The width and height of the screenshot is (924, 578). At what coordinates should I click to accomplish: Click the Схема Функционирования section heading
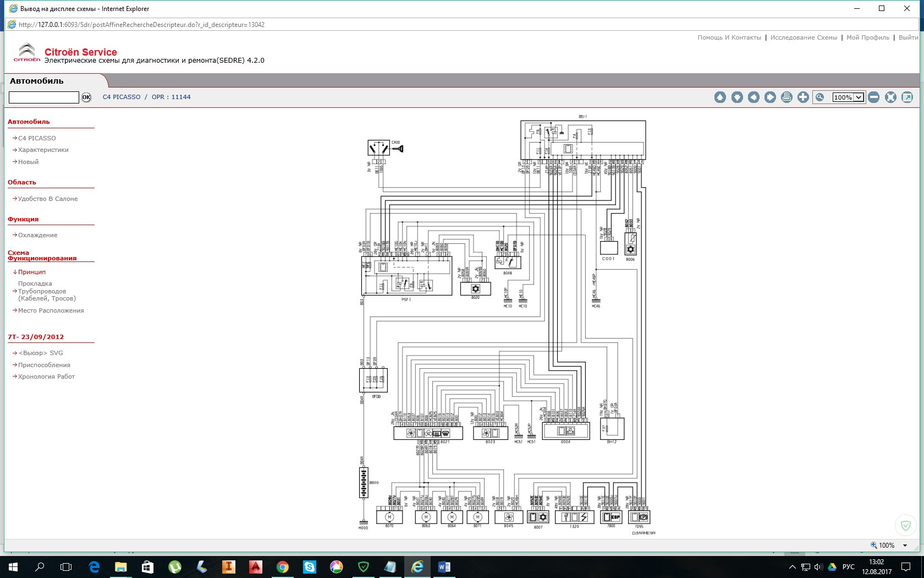(x=42, y=255)
